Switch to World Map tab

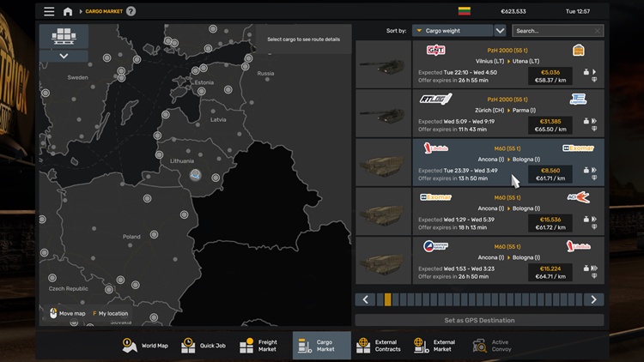click(147, 345)
